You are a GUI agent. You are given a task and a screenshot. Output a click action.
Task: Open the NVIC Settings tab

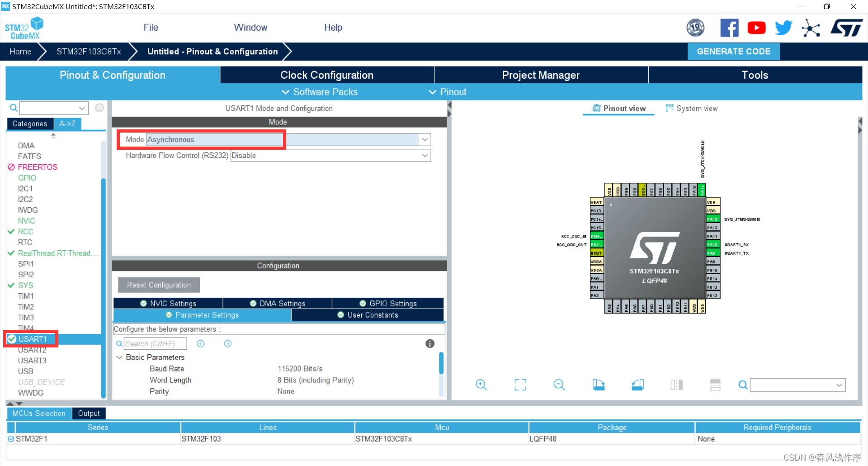click(168, 303)
